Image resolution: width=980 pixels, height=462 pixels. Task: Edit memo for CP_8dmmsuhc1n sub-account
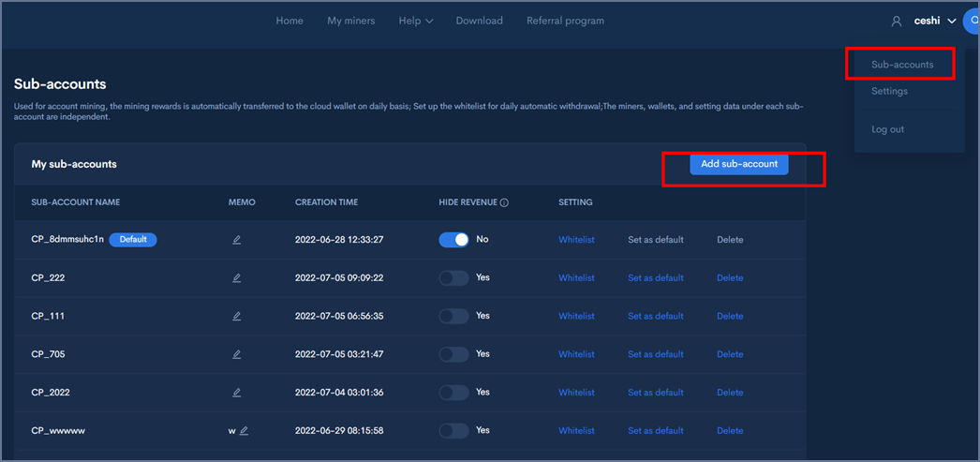tap(237, 240)
